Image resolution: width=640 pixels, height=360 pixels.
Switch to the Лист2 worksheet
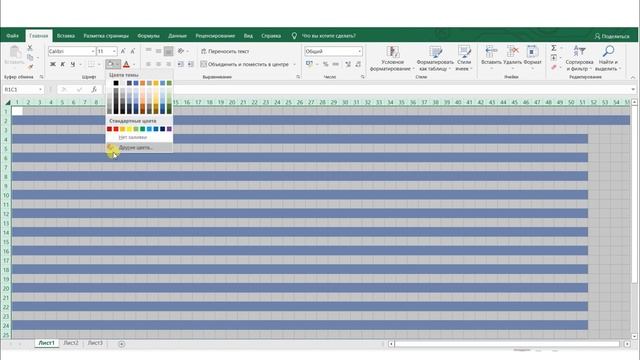pyautogui.click(x=71, y=343)
